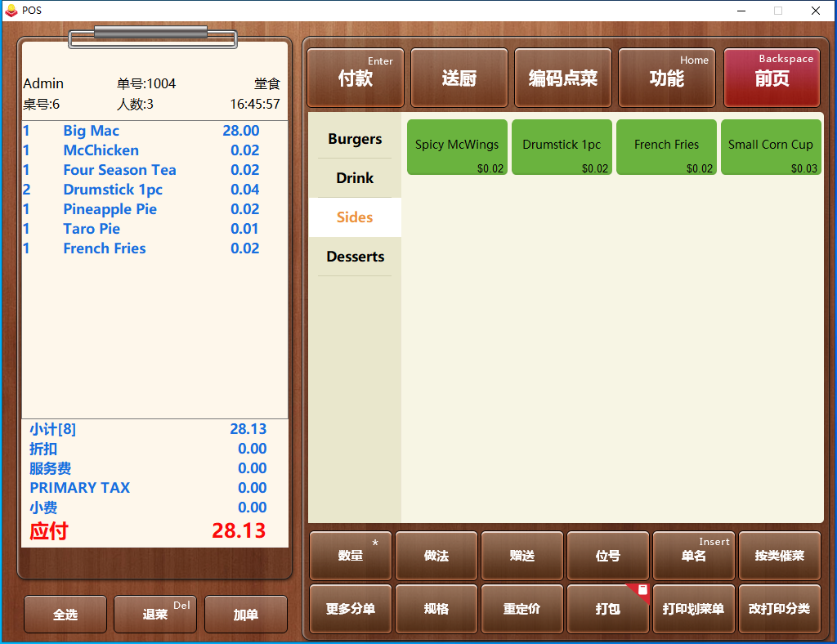The height and width of the screenshot is (644, 837).
Task: Open 编码点菜 code ordering
Action: pos(562,78)
